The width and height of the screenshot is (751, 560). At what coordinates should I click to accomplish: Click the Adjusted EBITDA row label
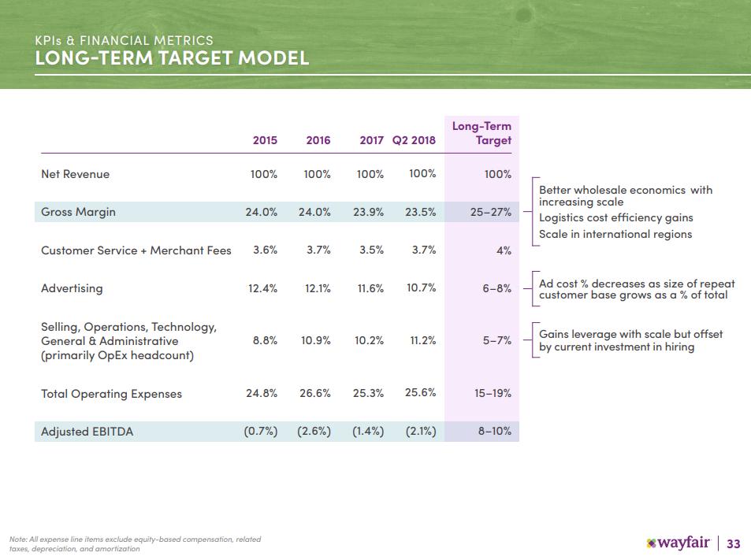pyautogui.click(x=87, y=432)
